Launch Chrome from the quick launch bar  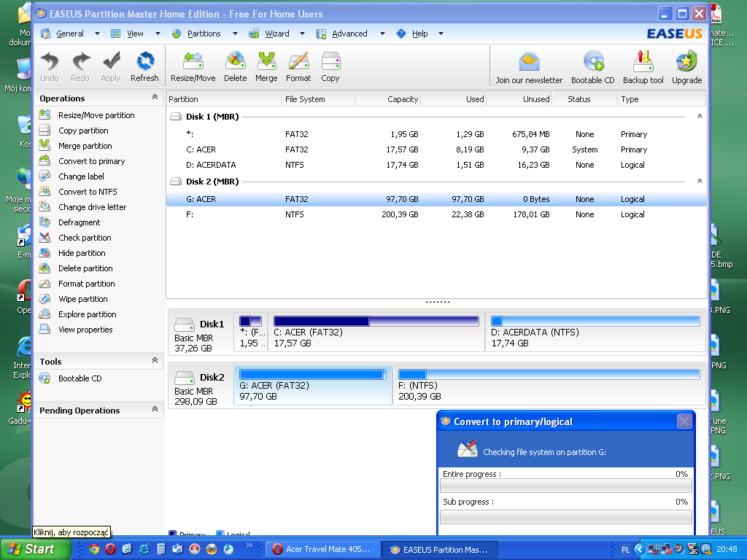94,550
